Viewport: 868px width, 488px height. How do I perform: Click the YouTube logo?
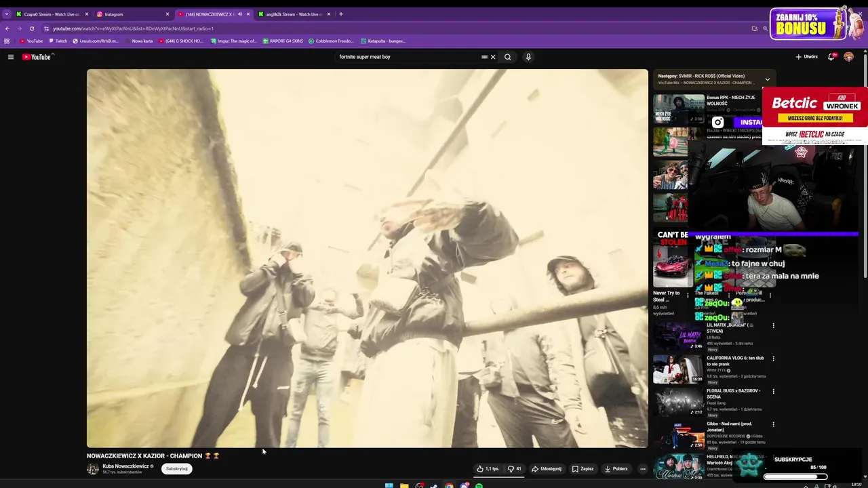[37, 57]
